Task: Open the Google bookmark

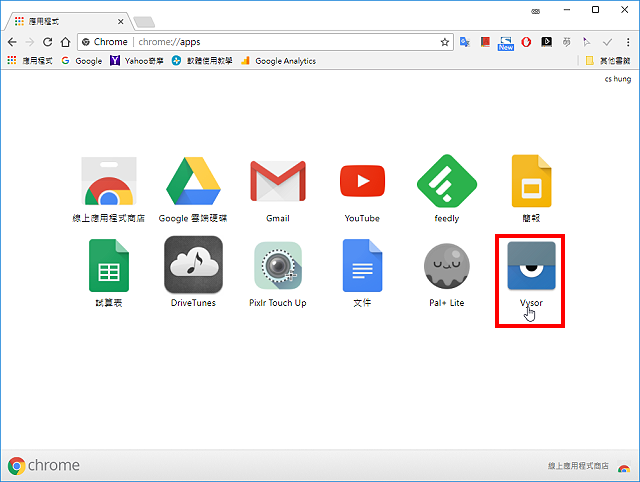Action: click(82, 61)
